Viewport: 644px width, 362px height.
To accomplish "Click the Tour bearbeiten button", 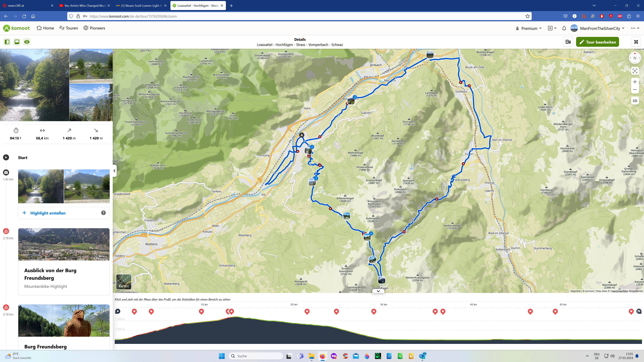I will point(597,42).
